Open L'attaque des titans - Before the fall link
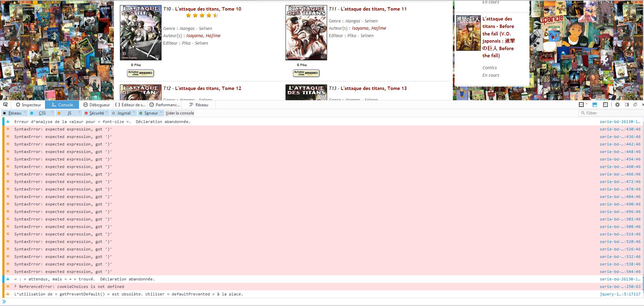Image resolution: width=644 pixels, height=306 pixels. [x=499, y=37]
